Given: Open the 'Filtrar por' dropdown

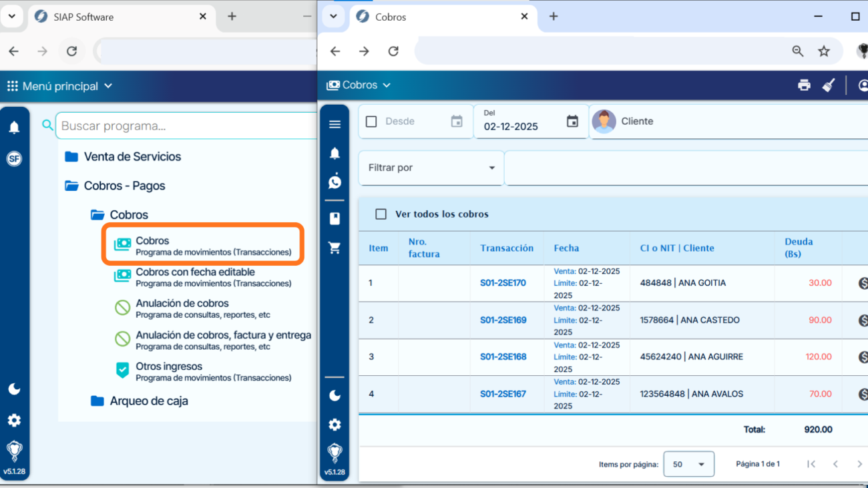Looking at the screenshot, I should (431, 168).
